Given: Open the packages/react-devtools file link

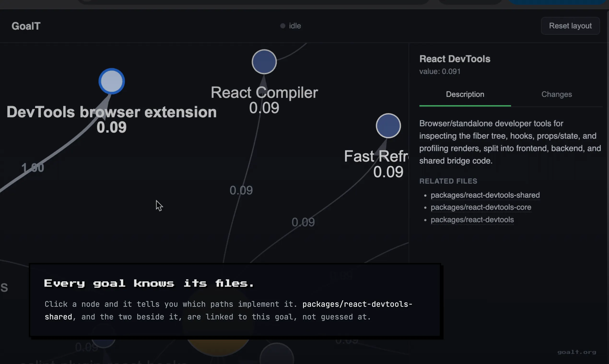Looking at the screenshot, I should click(x=472, y=220).
